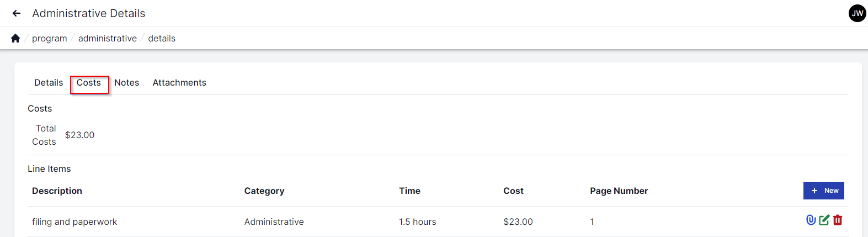This screenshot has width=868, height=237.
Task: Click the Page Number column header
Action: 619,191
